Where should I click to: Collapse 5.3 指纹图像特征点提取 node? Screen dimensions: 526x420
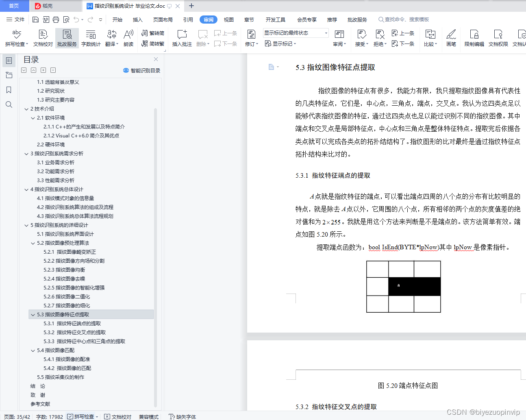[x=33, y=315]
